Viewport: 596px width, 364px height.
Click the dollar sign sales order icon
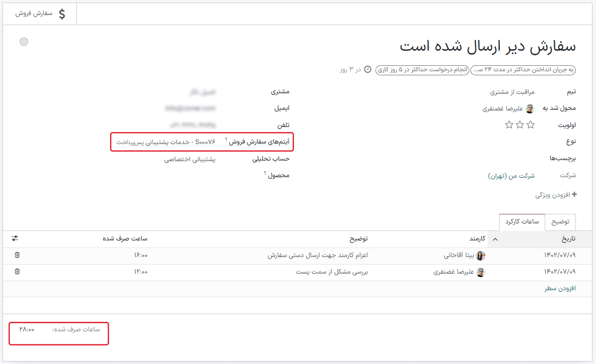(62, 14)
